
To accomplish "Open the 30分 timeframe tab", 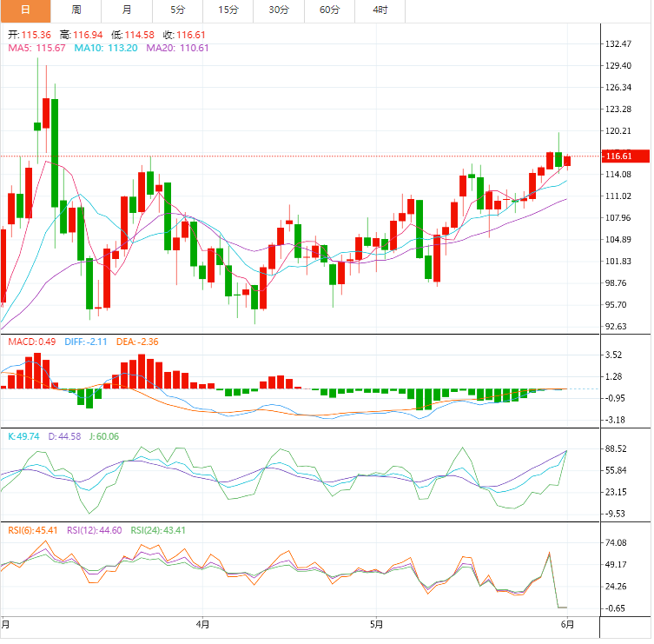I will click(x=279, y=10).
